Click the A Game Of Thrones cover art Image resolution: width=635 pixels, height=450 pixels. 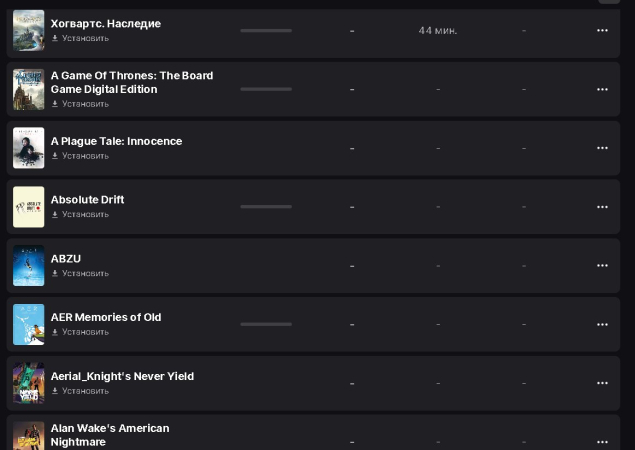tap(28, 89)
